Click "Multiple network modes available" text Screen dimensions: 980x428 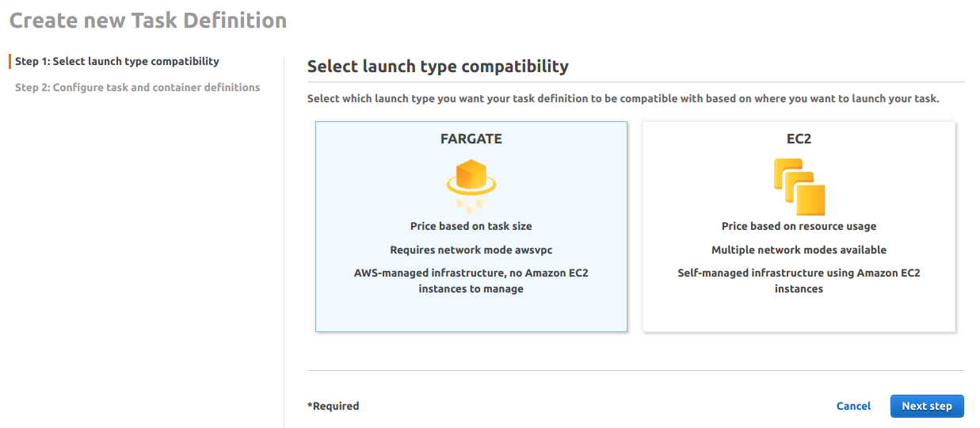tap(799, 250)
